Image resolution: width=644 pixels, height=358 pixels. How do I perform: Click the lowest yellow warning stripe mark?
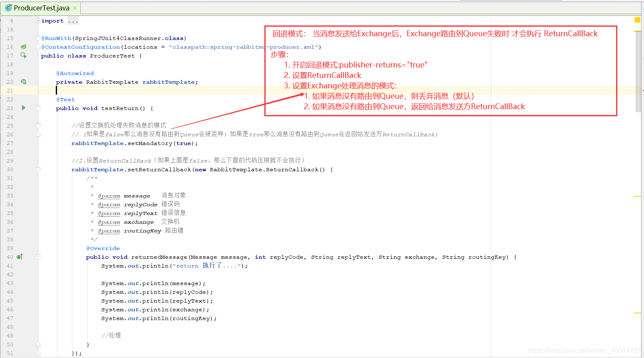(x=637, y=313)
